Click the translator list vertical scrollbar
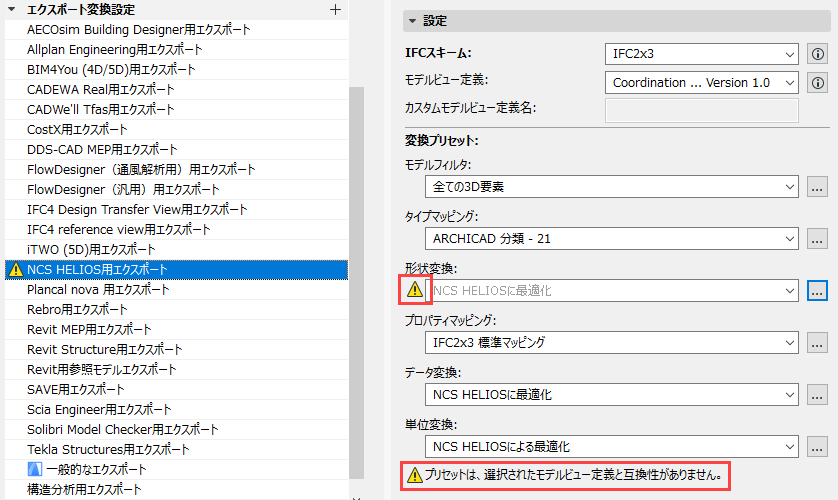The image size is (838, 500). click(356, 283)
